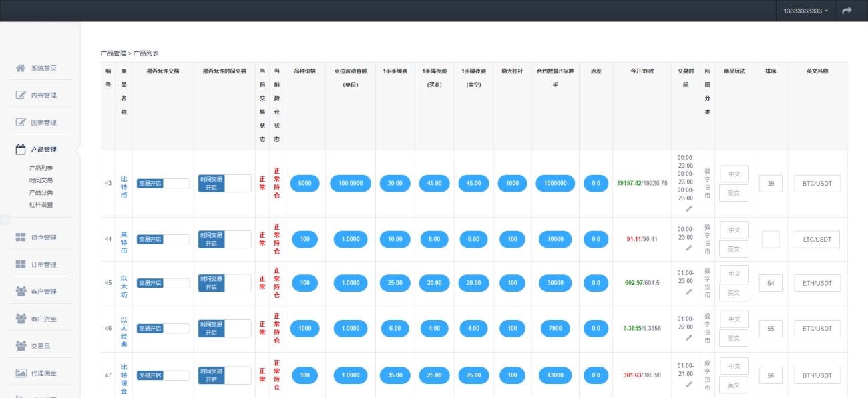Click the 1000 max leverage pill for 比特币
The width and height of the screenshot is (868, 398).
(x=513, y=183)
